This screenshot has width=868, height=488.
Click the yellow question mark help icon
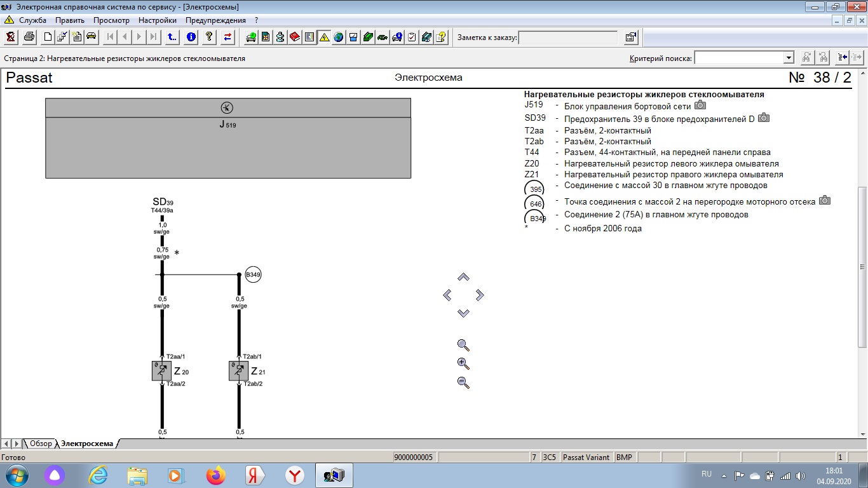tap(208, 37)
